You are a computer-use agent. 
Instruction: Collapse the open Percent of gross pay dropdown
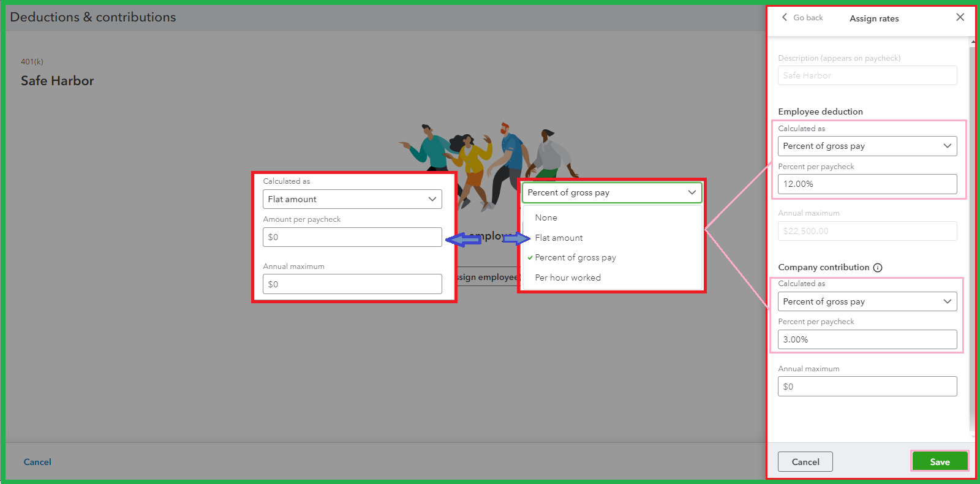611,192
